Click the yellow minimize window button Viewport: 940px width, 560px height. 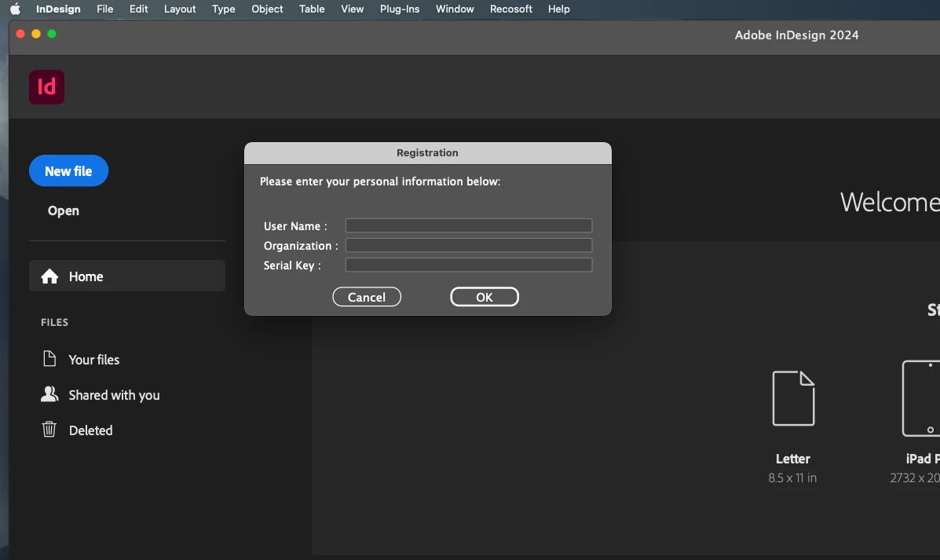click(x=36, y=34)
